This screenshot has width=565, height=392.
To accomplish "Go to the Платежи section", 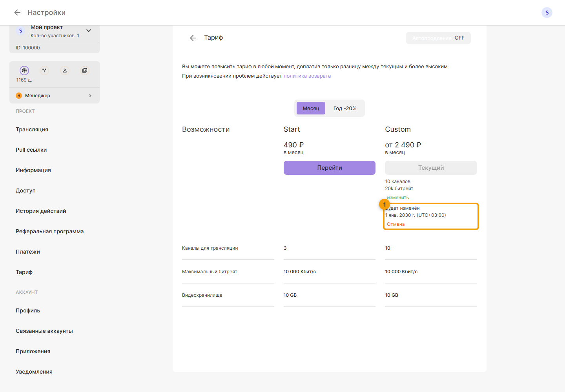I will [x=28, y=252].
